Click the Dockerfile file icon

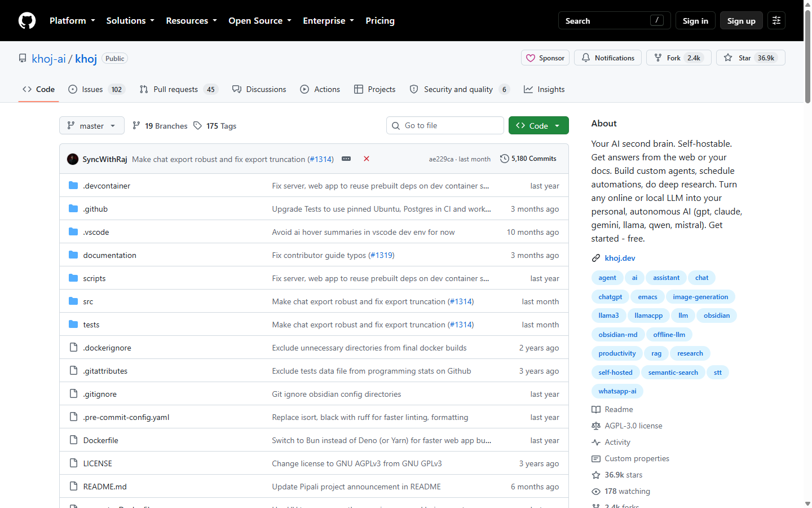(73, 440)
